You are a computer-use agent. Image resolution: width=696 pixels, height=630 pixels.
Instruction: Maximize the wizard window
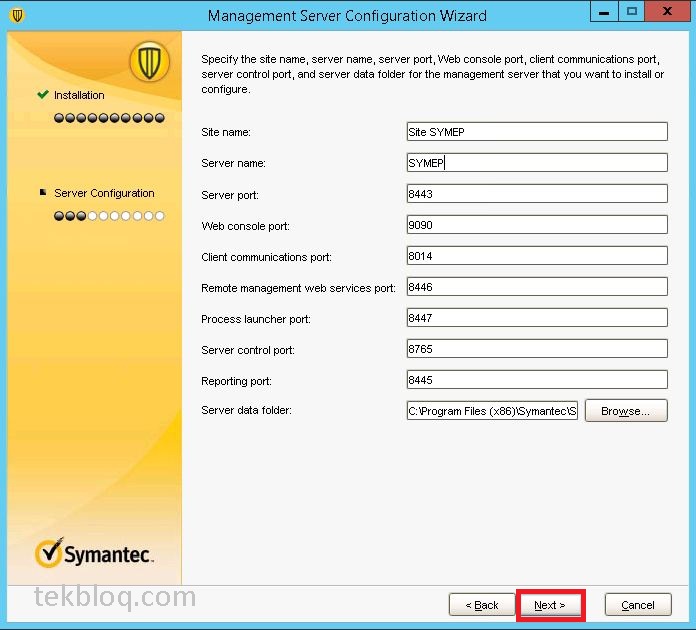[x=632, y=12]
